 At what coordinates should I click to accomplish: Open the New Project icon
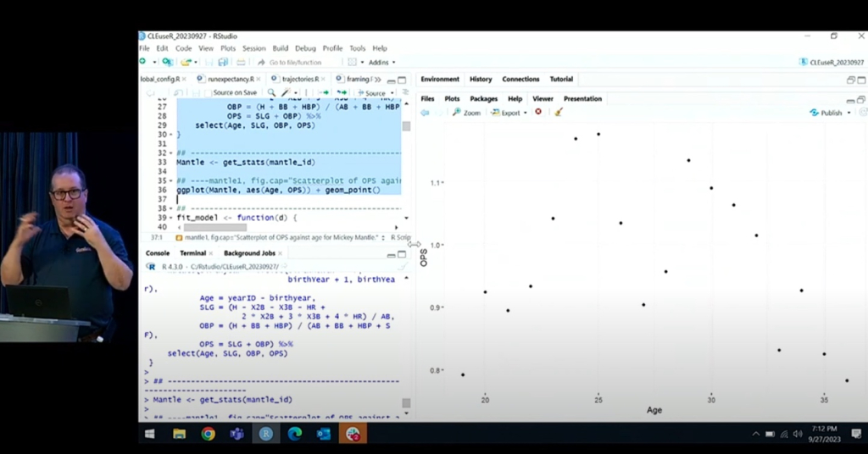click(x=167, y=62)
